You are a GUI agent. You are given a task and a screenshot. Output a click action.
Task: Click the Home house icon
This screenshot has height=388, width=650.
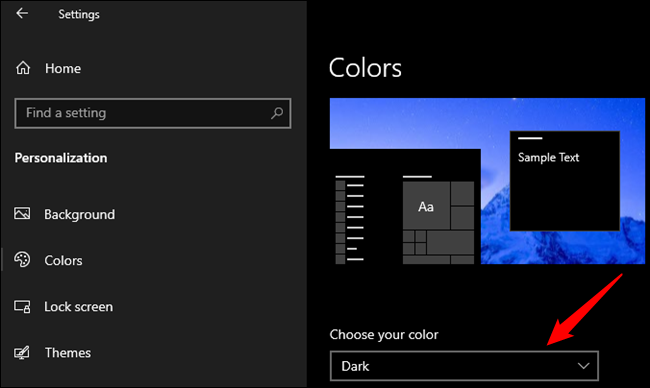click(x=23, y=68)
